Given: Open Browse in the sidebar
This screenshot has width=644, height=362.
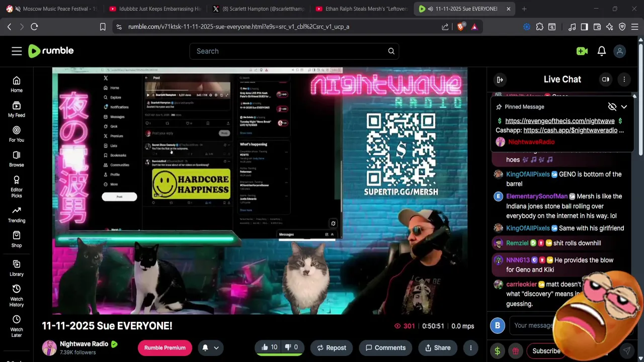Looking at the screenshot, I should (17, 159).
